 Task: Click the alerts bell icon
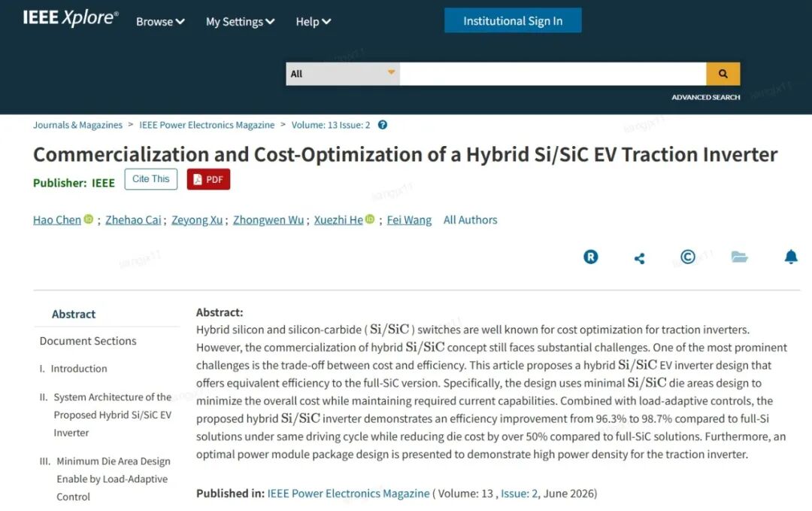791,257
